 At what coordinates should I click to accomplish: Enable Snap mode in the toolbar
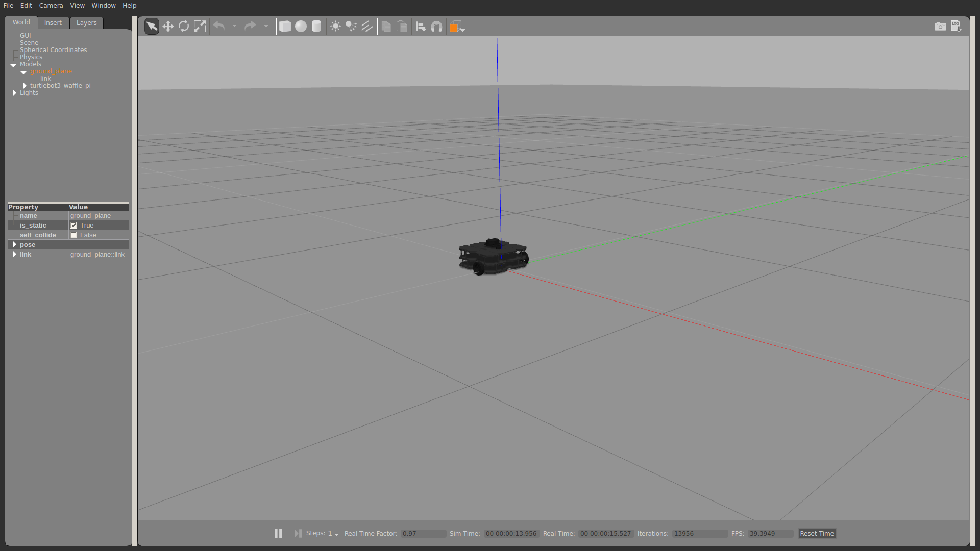pos(437,26)
